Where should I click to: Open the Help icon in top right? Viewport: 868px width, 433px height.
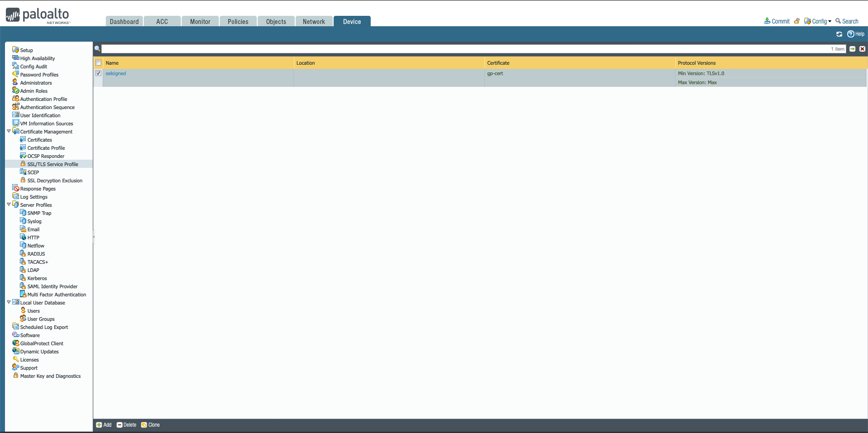click(x=851, y=34)
